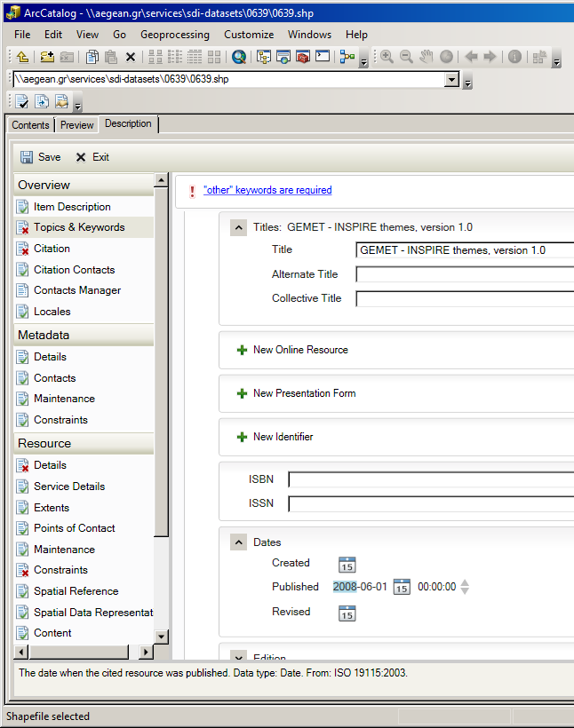574x728 pixels.
Task: Click the Disconnect From Folder icon
Action: (67, 57)
